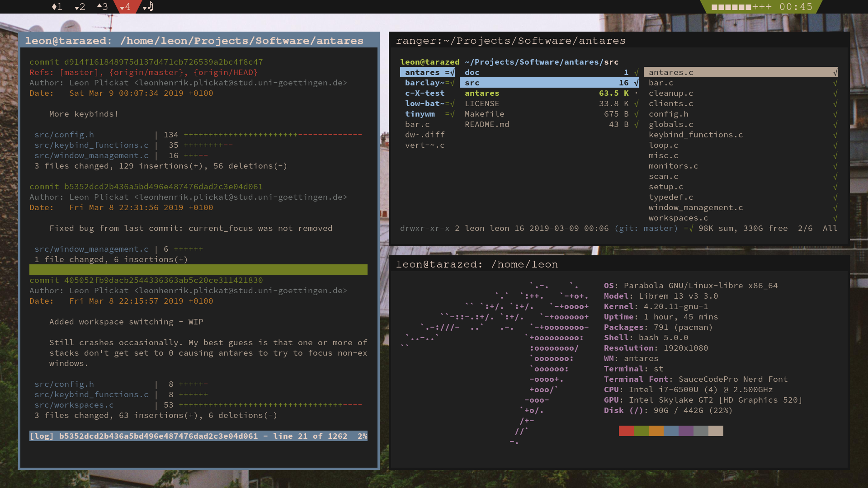Screen dimensions: 868x488
Task: Click the 00:45 clock in the bar
Action: [x=796, y=7]
